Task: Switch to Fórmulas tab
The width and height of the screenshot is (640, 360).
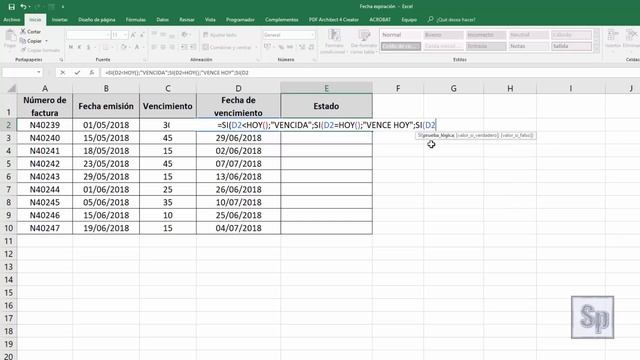Action: click(136, 20)
